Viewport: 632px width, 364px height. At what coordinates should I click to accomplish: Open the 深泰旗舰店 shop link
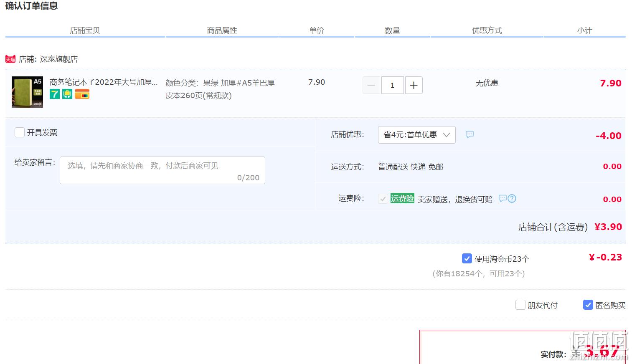click(59, 59)
